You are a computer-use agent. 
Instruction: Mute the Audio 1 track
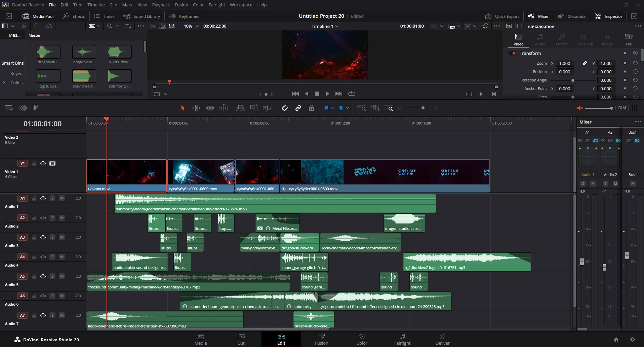(62, 198)
